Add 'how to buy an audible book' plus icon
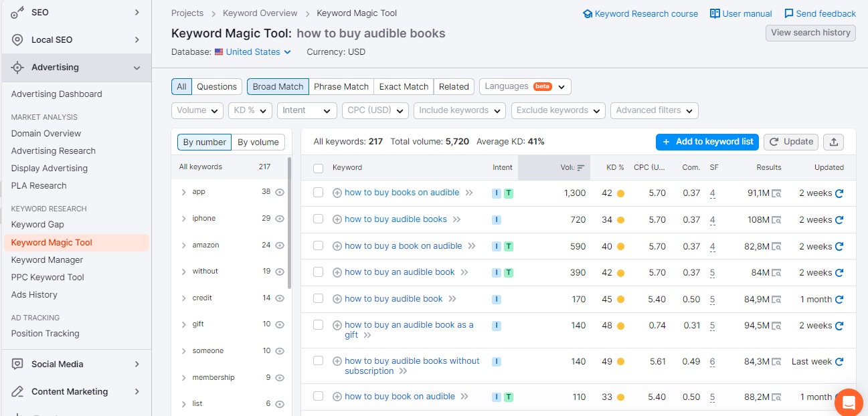Screen dimensions: 868x416 click(x=337, y=272)
